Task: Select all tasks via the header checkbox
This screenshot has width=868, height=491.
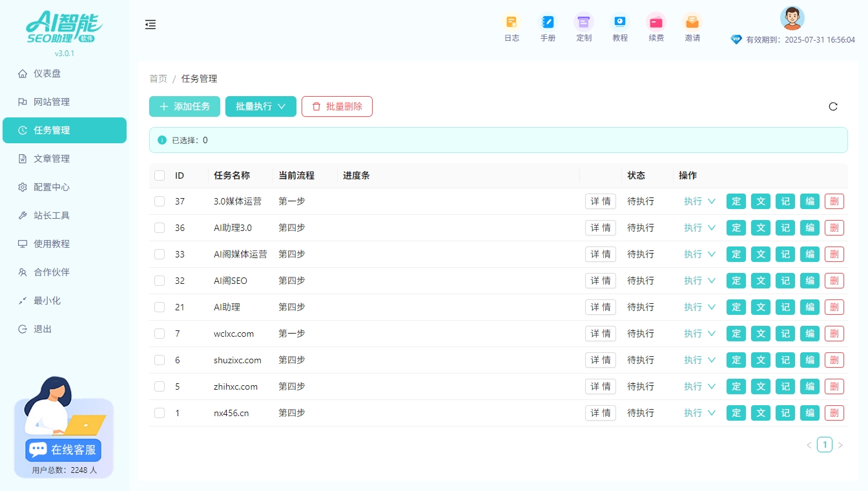Action: [159, 175]
